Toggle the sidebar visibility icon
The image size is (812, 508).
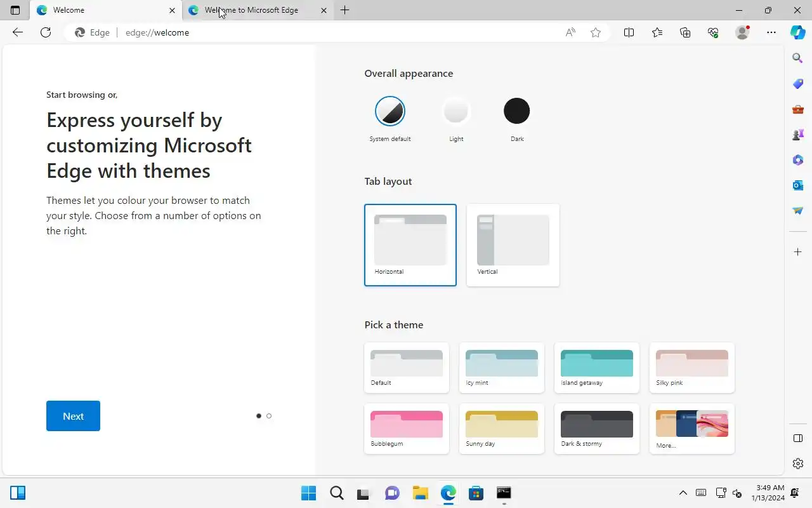pos(798,438)
